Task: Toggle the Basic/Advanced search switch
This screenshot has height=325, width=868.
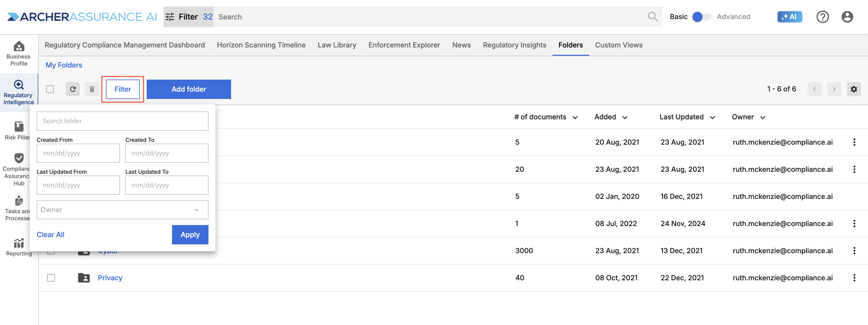Action: tap(701, 17)
